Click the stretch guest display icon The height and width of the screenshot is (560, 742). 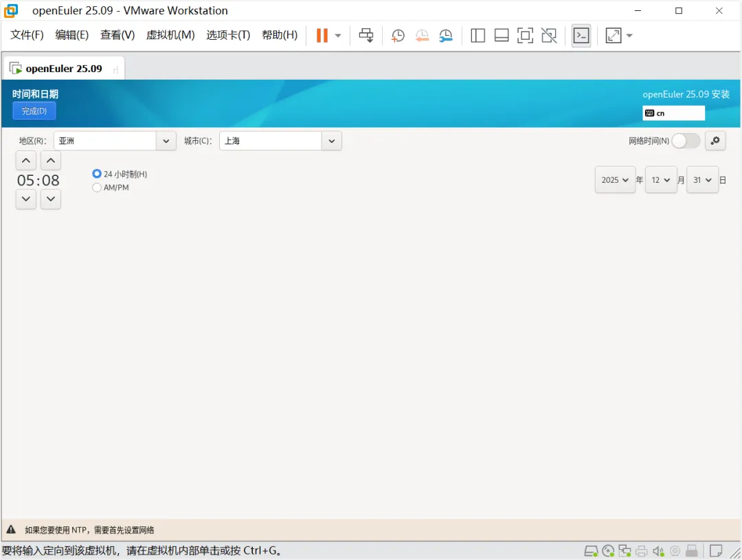(614, 36)
